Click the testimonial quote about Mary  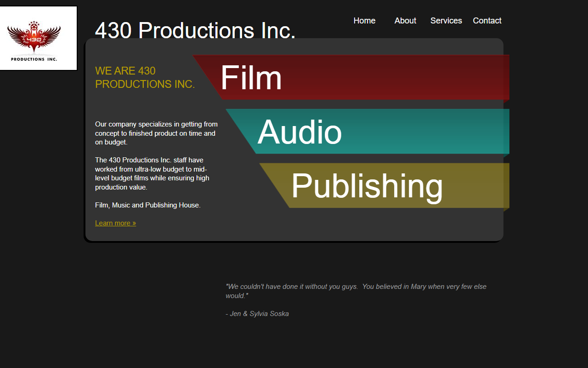356,291
